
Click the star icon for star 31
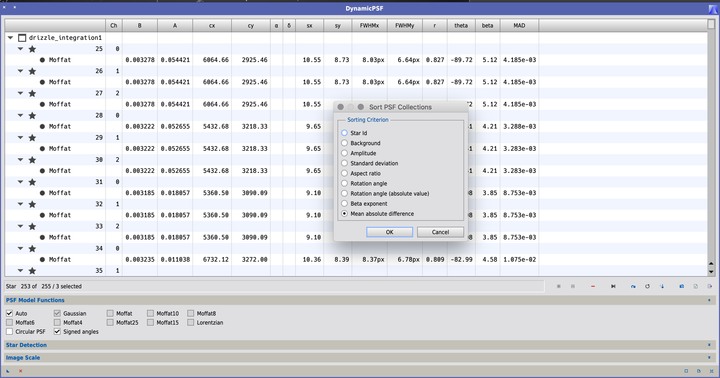[x=32, y=182]
